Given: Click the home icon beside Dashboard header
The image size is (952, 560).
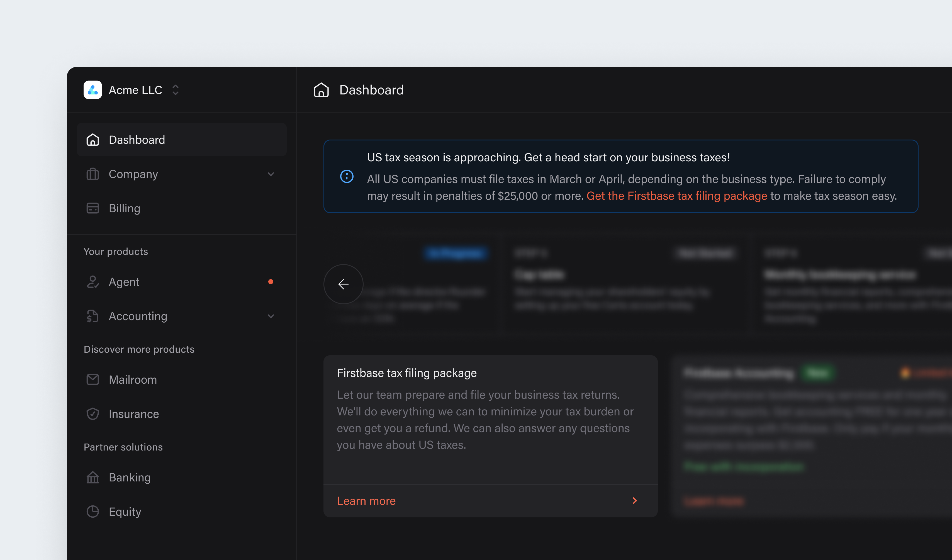Looking at the screenshot, I should [321, 90].
